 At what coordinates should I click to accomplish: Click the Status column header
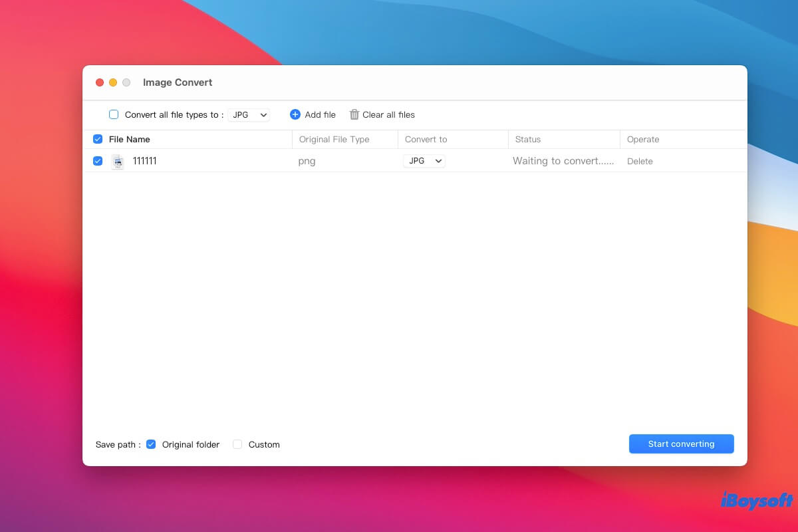point(527,140)
